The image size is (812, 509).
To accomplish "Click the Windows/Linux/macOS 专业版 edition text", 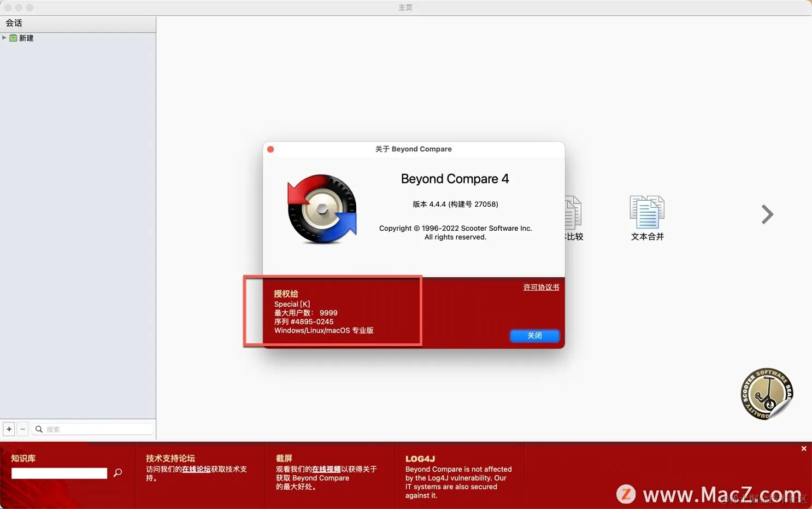I will tap(324, 330).
